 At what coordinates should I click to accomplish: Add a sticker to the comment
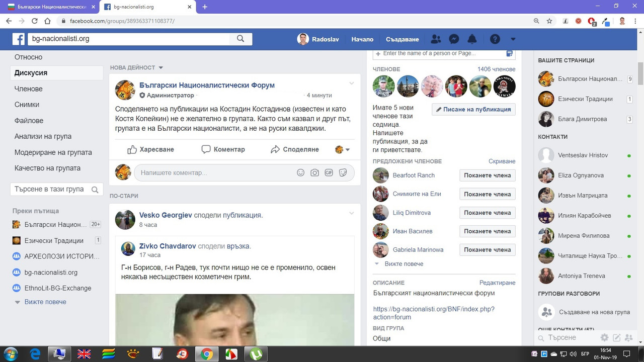343,172
